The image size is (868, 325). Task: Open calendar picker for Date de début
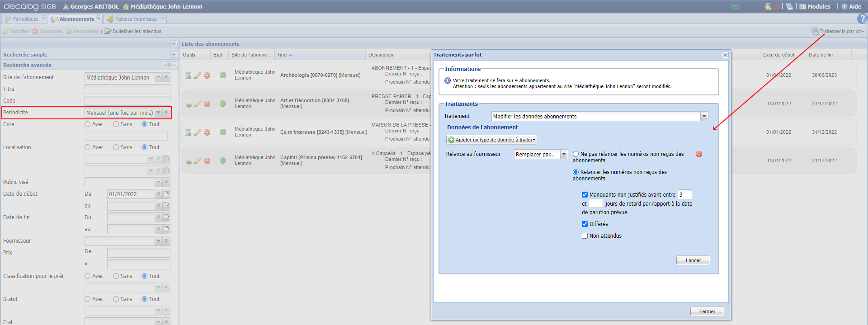pyautogui.click(x=166, y=194)
